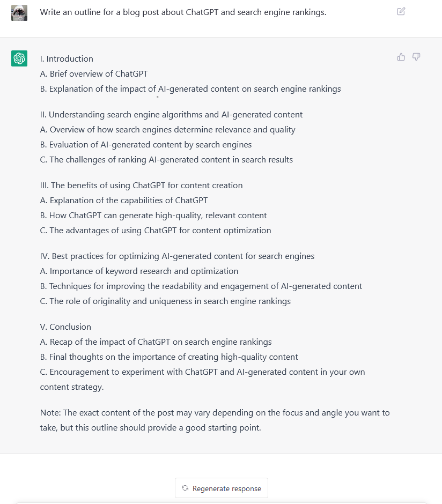Click the user profile avatar
Screen dimensions: 442x504
click(x=19, y=12)
